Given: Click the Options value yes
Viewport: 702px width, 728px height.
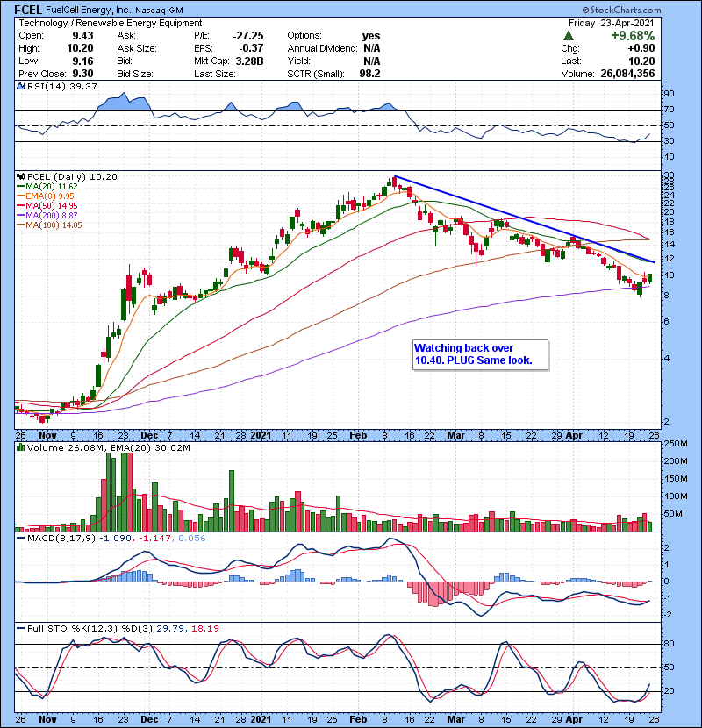Looking at the screenshot, I should 371,36.
